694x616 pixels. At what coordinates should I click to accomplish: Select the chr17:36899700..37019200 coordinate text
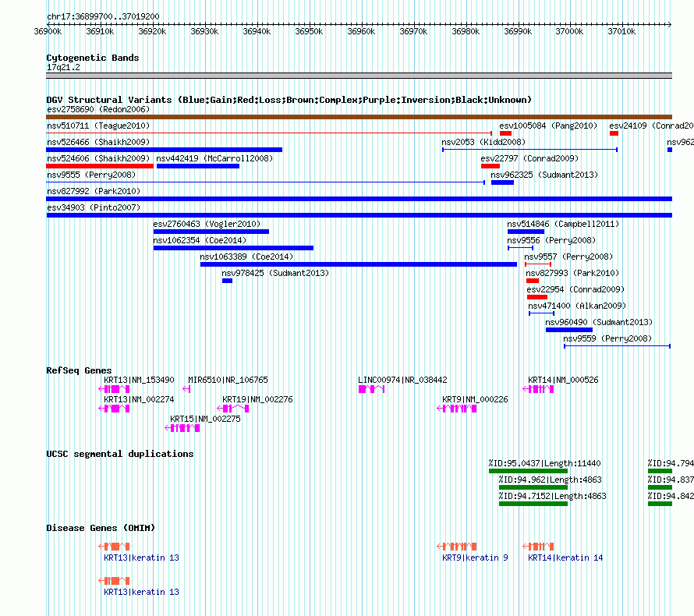(x=103, y=16)
